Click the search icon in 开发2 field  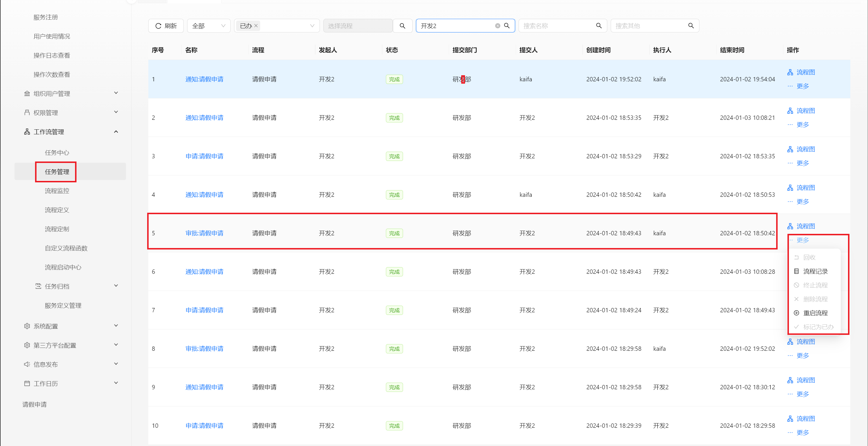pos(507,26)
